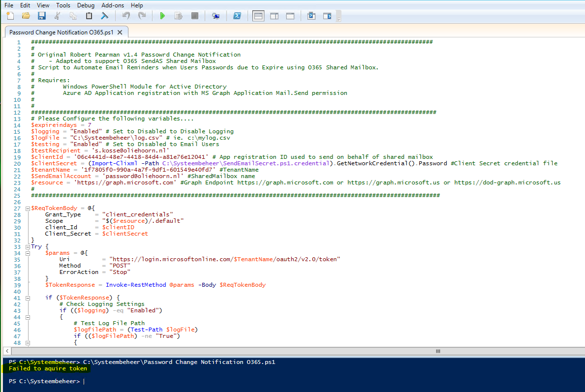Show command add-on pane icon
This screenshot has width=585, height=392.
(327, 16)
